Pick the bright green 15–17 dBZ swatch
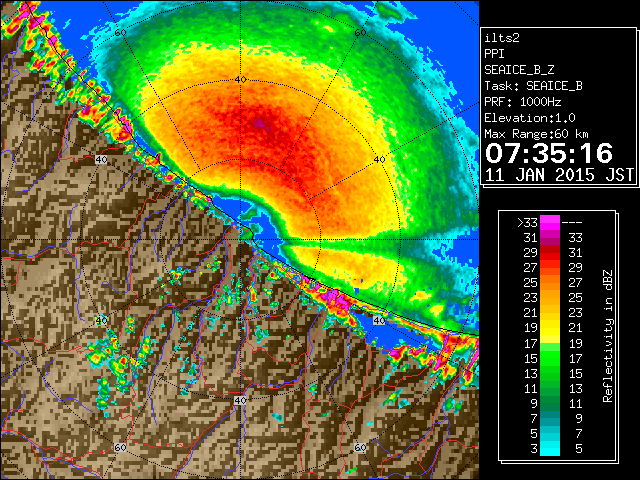Viewport: 640px width, 480px height. (550, 358)
